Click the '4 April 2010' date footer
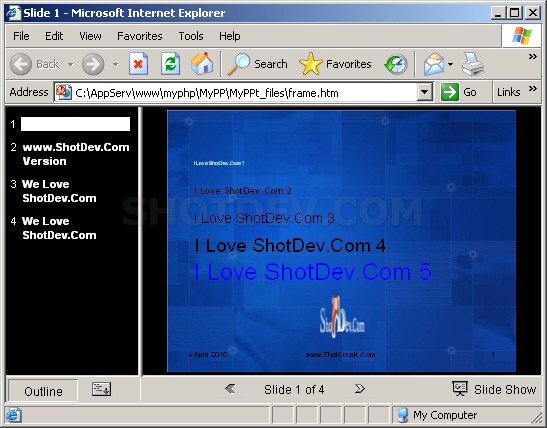 [208, 354]
